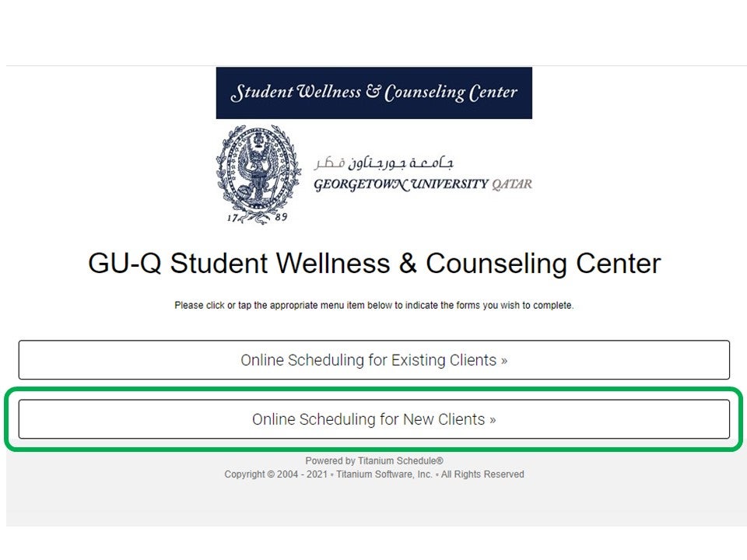Image resolution: width=747 pixels, height=560 pixels.
Task: Click the » chevron after New Clients
Action: coord(493,420)
